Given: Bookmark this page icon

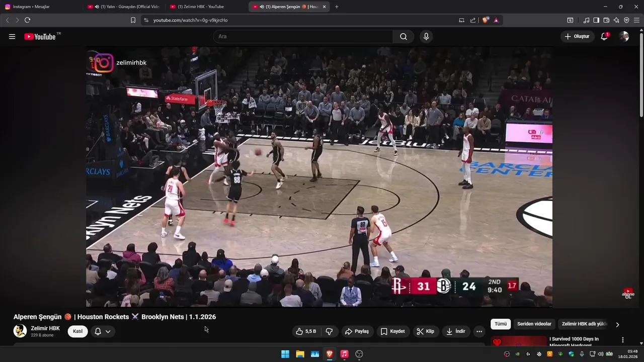Looking at the screenshot, I should pos(133,20).
